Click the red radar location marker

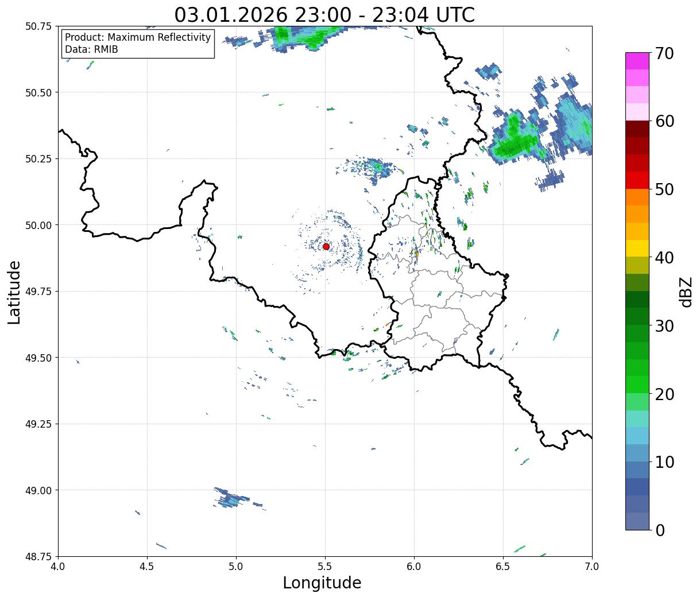click(326, 246)
